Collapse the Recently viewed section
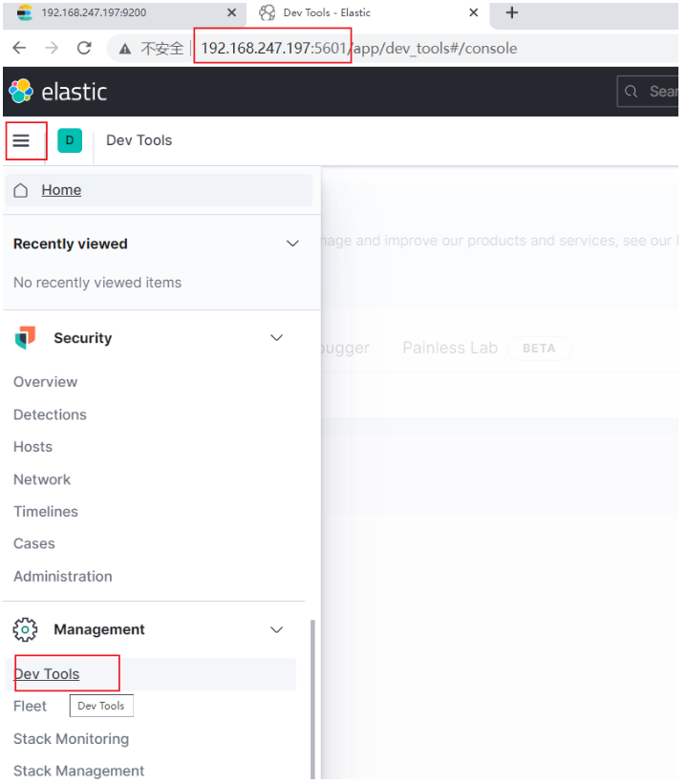The width and height of the screenshot is (687, 784). [292, 244]
